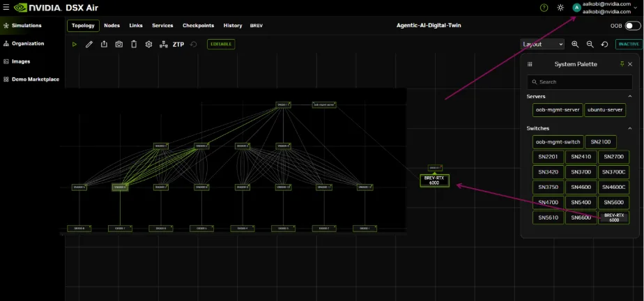
Task: Select the SN3700 switch
Action: [x=581, y=172]
